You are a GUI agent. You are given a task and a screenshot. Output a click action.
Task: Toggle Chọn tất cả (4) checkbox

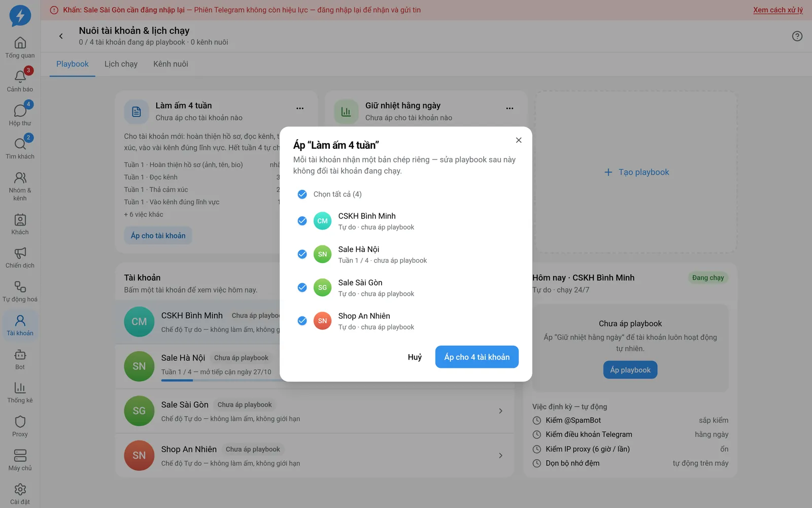point(302,194)
